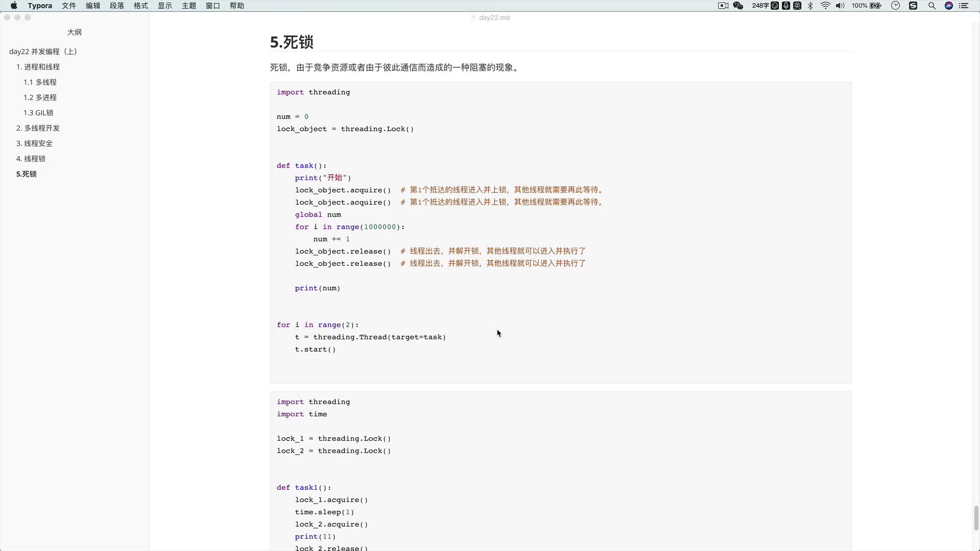Go to outline item 4. 线程锁
This screenshot has width=980, height=551.
coord(31,159)
